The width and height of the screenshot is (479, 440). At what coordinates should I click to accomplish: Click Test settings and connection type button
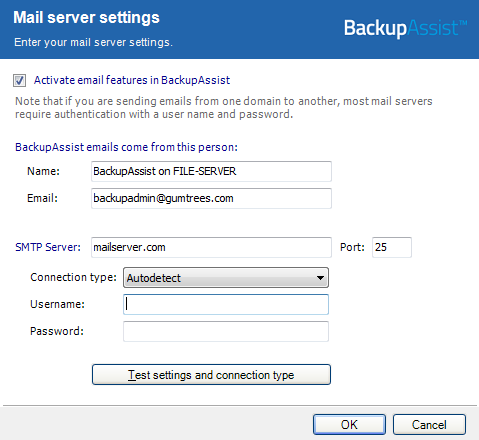pyautogui.click(x=211, y=375)
